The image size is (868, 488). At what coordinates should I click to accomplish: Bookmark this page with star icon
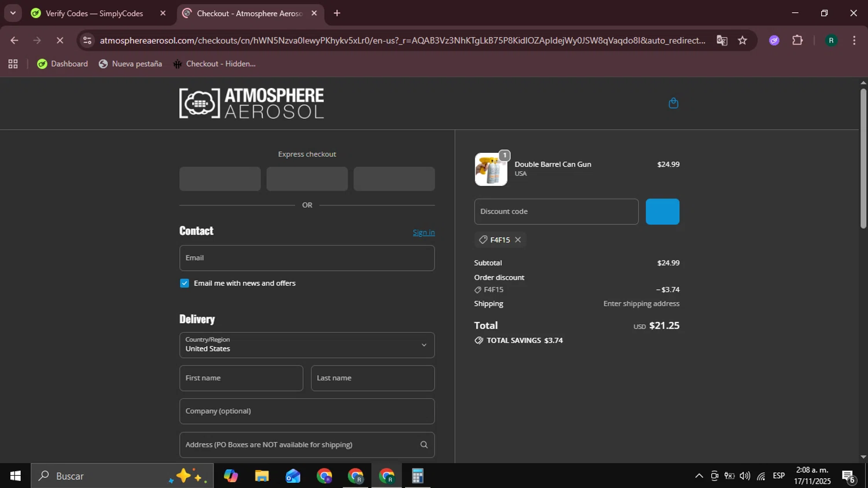coord(742,41)
